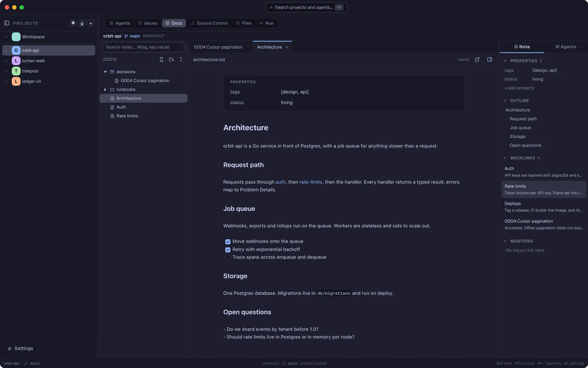Open the Issues tab
The height and width of the screenshot is (368, 588).
(148, 23)
